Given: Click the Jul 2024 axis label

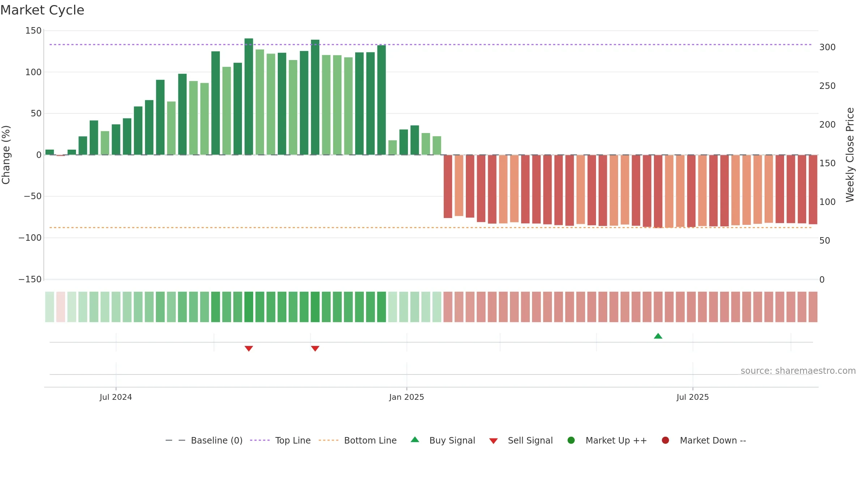Looking at the screenshot, I should coord(116,397).
